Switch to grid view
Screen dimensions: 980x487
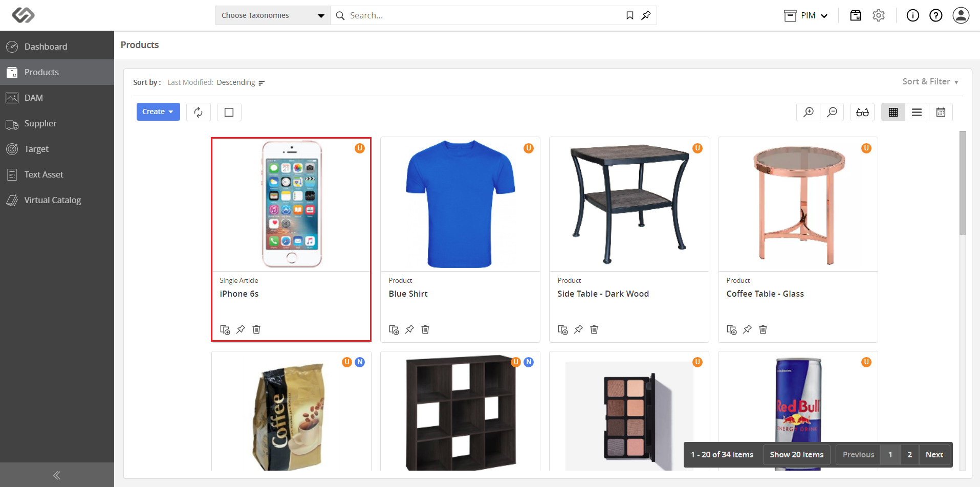[x=893, y=112]
